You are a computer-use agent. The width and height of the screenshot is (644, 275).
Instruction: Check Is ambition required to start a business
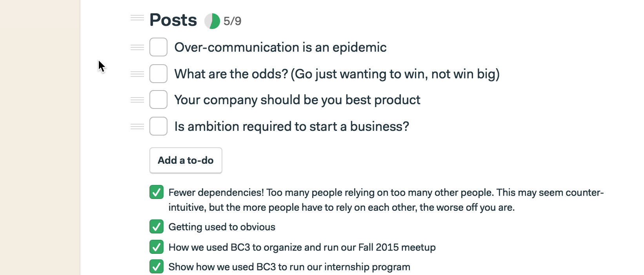(158, 126)
